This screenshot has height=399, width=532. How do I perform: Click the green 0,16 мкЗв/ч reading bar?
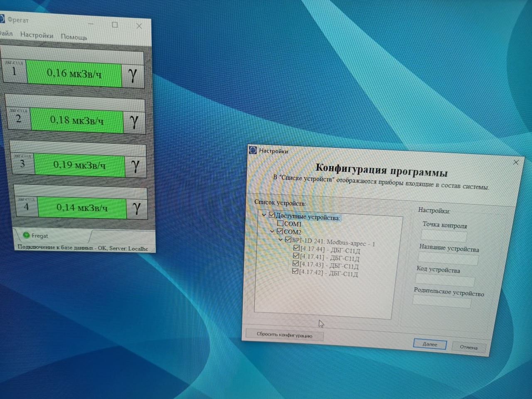click(x=74, y=74)
